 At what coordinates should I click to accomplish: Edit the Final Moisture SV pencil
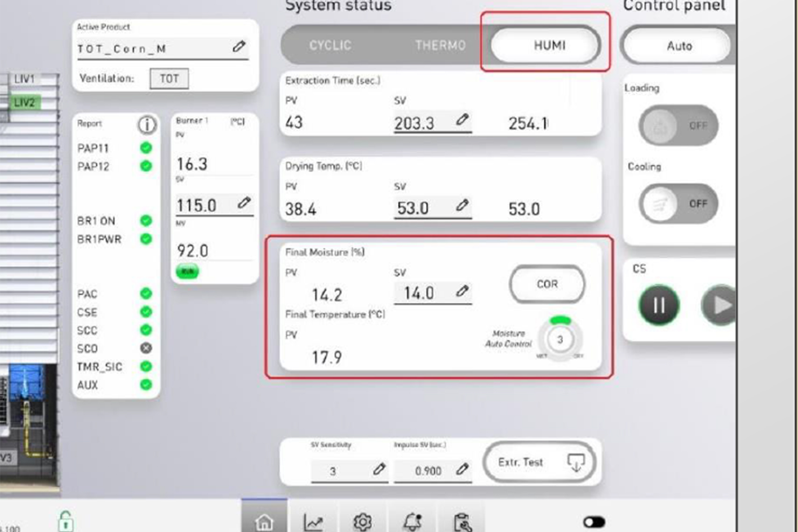tap(462, 291)
